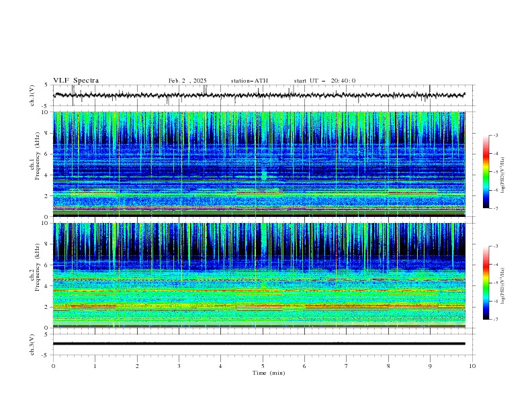Viewport: 532px width, 411px height.
Task: Click the "10" tick on the time axis
Action: (472, 366)
